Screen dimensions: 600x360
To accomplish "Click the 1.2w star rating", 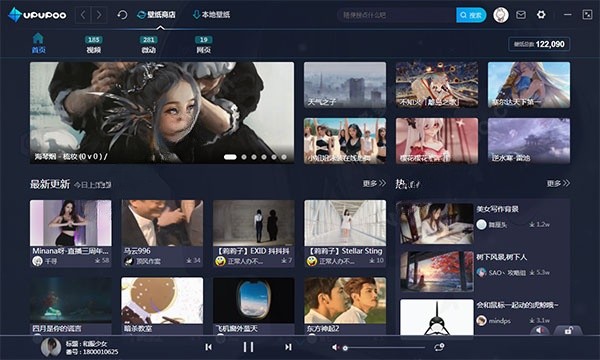I will [x=540, y=225].
